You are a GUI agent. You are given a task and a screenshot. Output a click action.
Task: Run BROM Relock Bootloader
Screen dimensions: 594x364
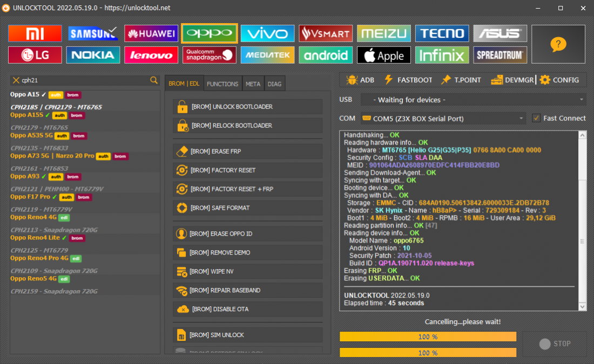point(248,126)
